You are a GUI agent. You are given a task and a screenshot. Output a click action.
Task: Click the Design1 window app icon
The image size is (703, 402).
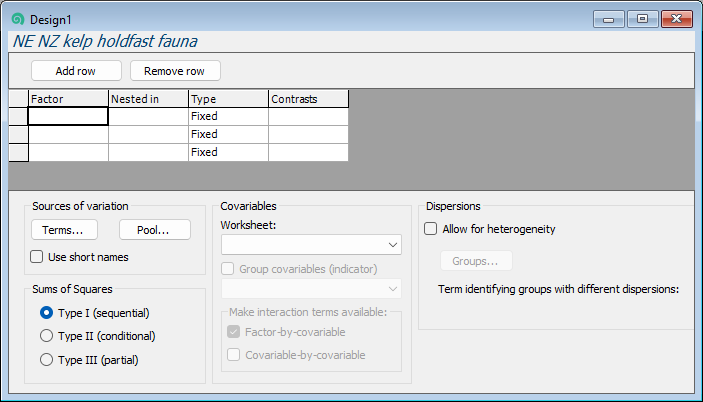pyautogui.click(x=17, y=19)
